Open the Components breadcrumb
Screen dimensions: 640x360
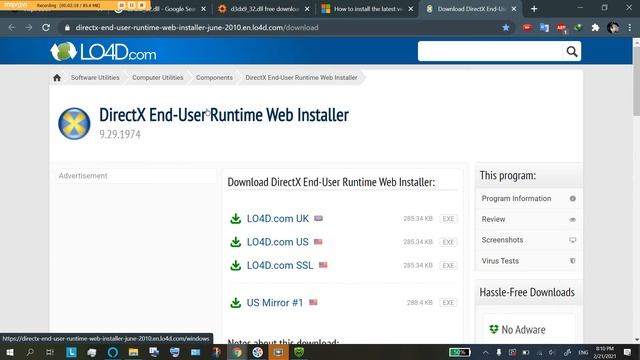tap(214, 78)
